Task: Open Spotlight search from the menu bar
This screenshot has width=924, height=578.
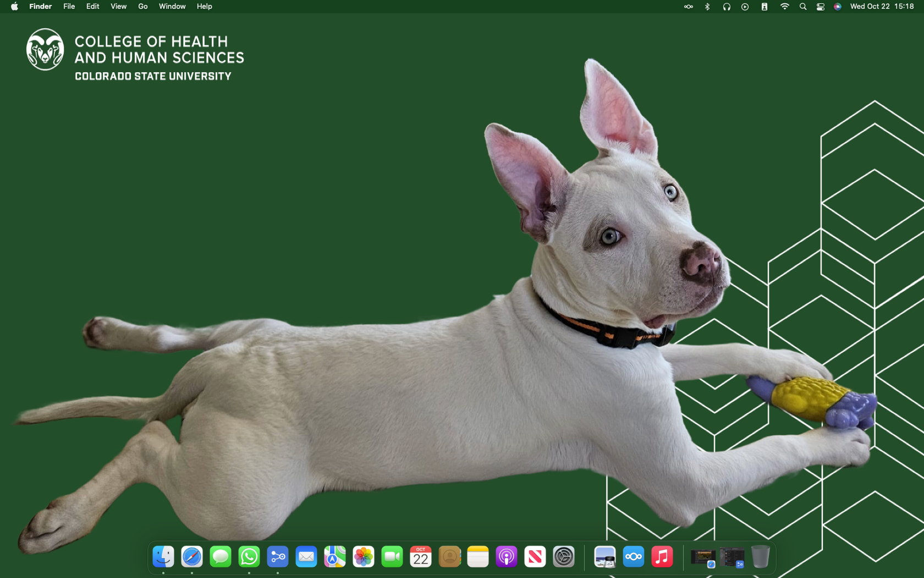Action: [x=803, y=7]
